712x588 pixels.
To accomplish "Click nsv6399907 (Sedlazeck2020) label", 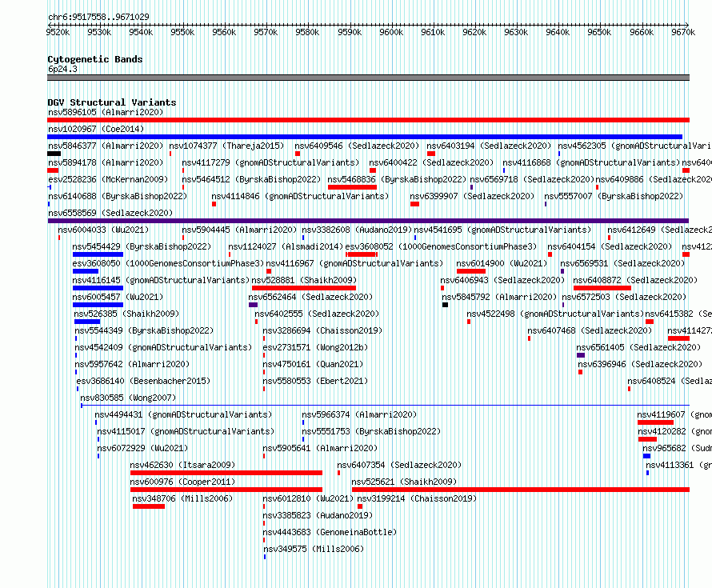I will point(472,196).
